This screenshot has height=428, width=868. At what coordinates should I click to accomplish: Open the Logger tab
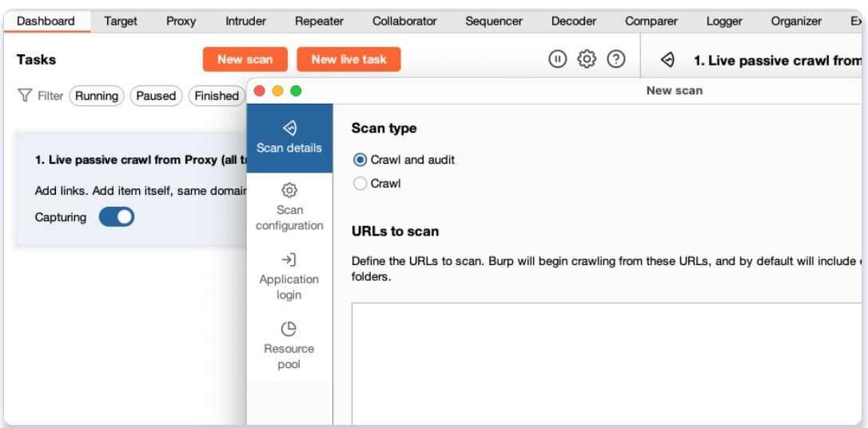(724, 21)
